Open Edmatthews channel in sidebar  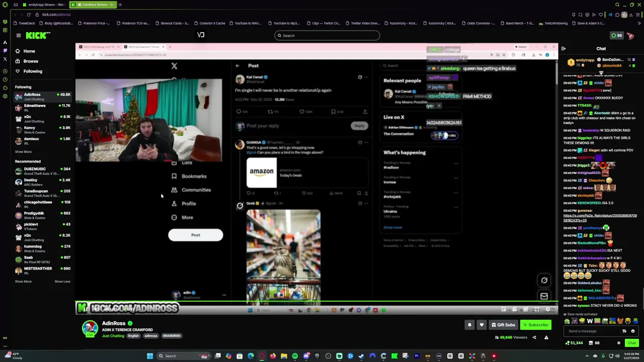tap(43, 108)
